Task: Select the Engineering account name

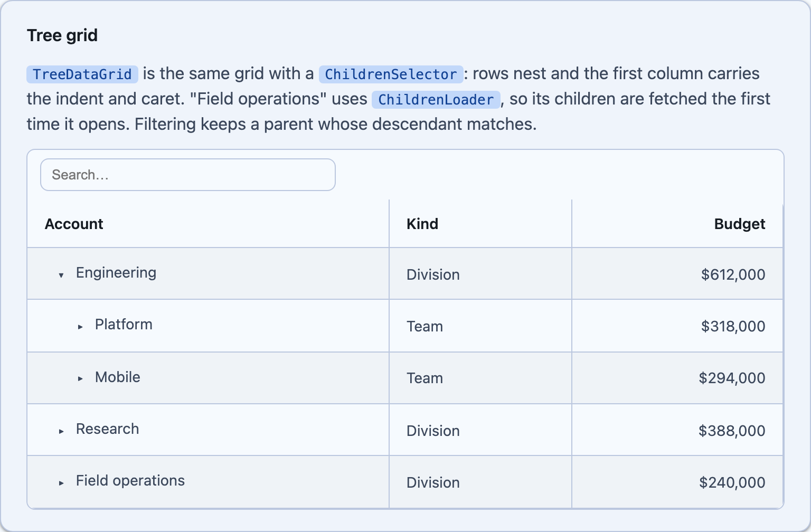Action: click(x=116, y=273)
